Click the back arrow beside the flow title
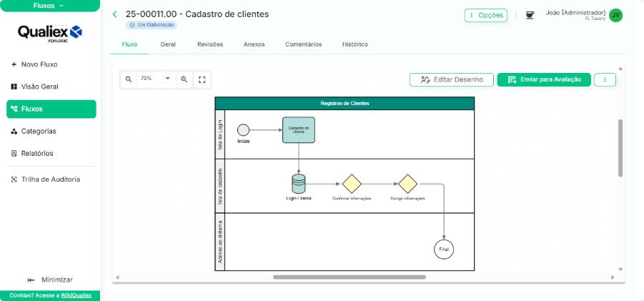Screen dimensions: 644x301 (114, 14)
